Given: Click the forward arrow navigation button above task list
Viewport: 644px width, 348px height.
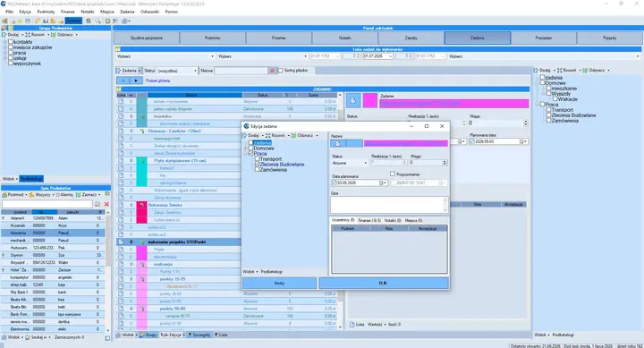Looking at the screenshot, I should [x=136, y=81].
